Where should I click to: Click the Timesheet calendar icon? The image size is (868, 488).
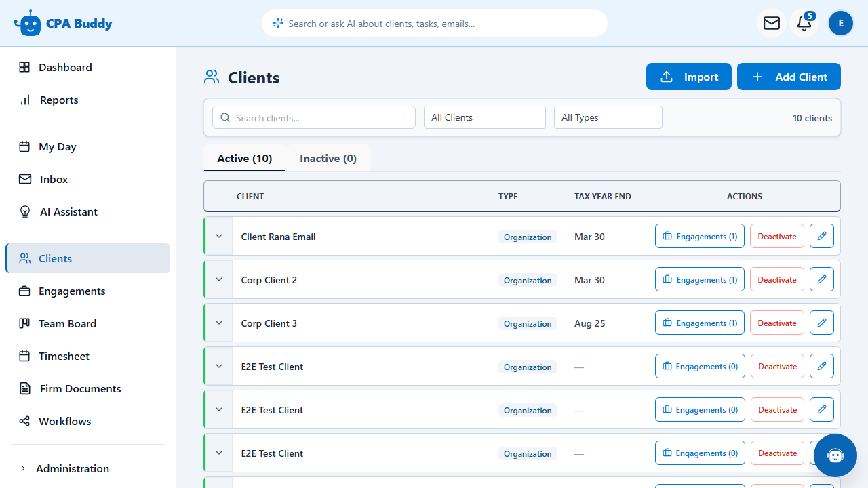pos(24,356)
